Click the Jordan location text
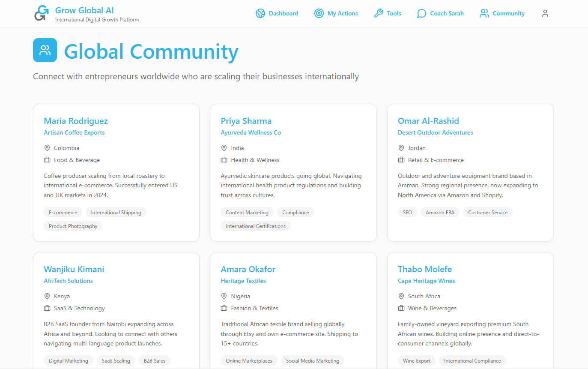The height and width of the screenshot is (369, 588). pyautogui.click(x=417, y=148)
